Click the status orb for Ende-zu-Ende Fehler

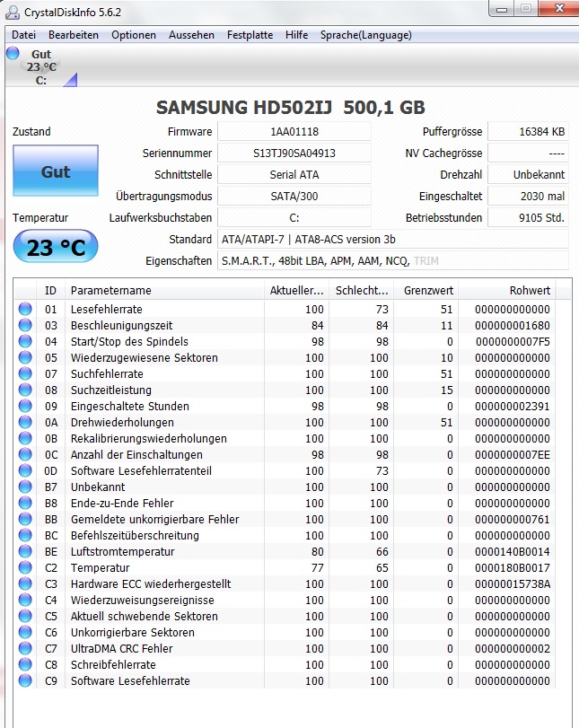pos(25,503)
